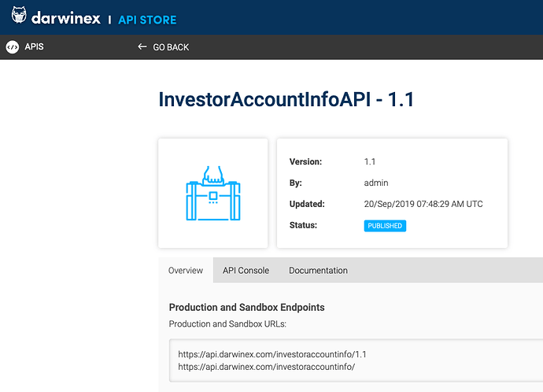
Task: Click the Updated timestamp value
Action: [x=423, y=204]
